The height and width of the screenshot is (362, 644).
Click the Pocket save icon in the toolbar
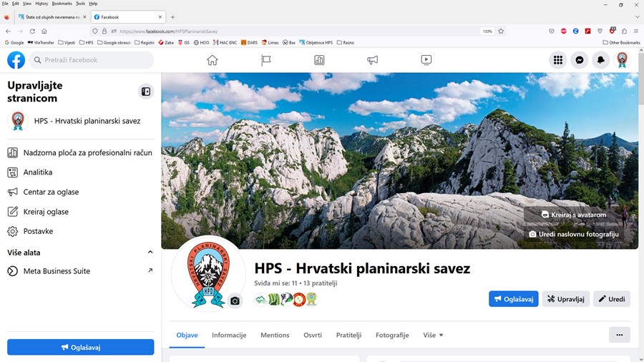click(552, 31)
